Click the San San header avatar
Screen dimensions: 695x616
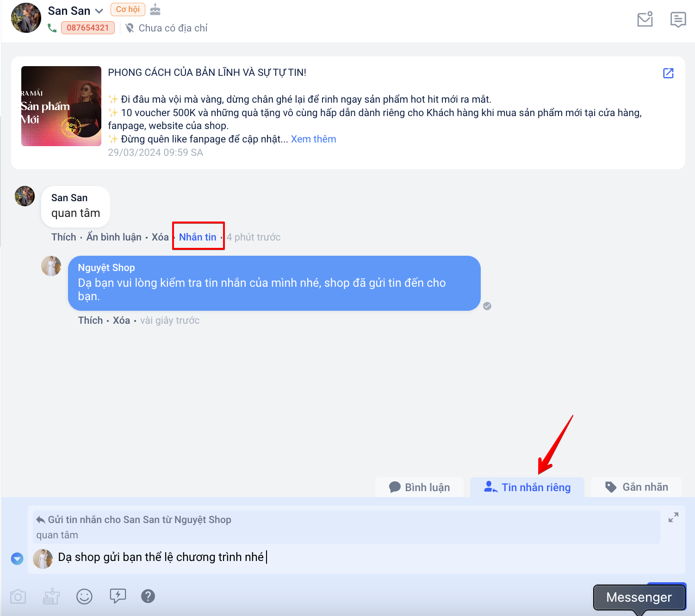pyautogui.click(x=26, y=18)
